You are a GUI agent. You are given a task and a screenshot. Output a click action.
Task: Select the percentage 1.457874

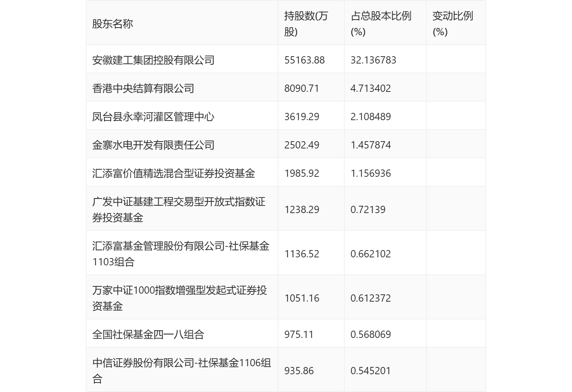371,145
